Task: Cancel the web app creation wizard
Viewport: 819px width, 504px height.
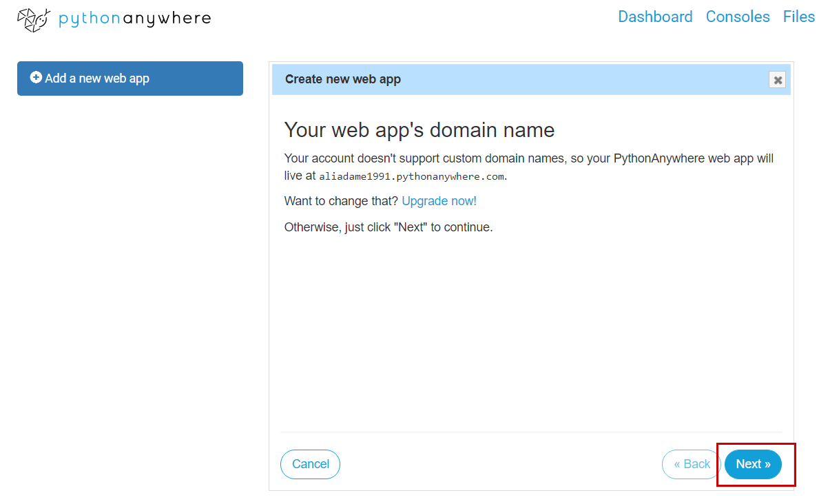Action: click(x=310, y=464)
